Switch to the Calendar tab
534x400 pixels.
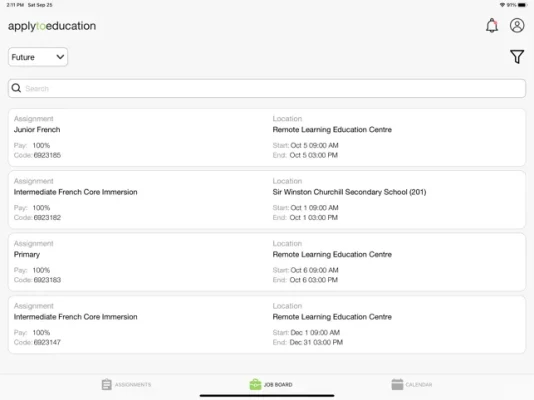click(412, 384)
